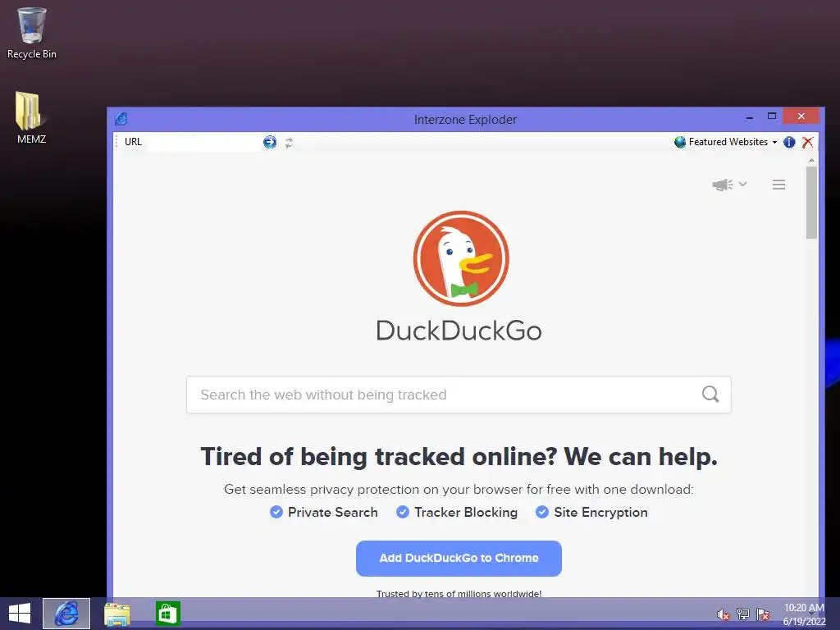Click the muted speaker tray icon
Viewport: 840px width, 630px height.
point(724,614)
